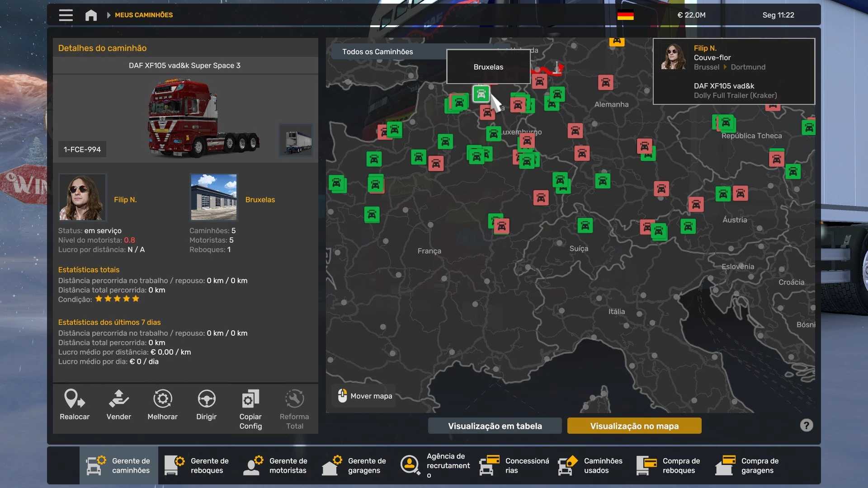Select Visualização no mapa view
This screenshot has width=868, height=488.
coord(634,426)
